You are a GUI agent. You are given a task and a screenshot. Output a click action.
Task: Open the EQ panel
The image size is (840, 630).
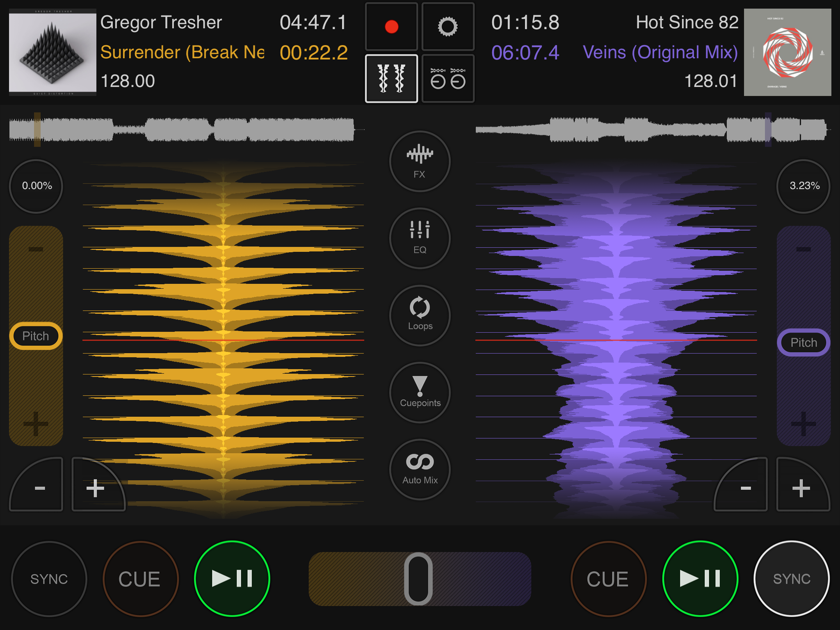click(419, 238)
